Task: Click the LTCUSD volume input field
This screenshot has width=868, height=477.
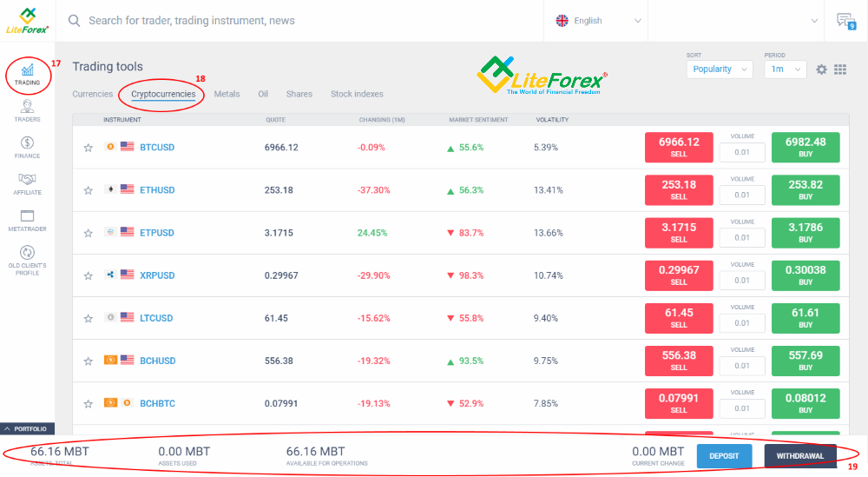Action: (x=742, y=323)
